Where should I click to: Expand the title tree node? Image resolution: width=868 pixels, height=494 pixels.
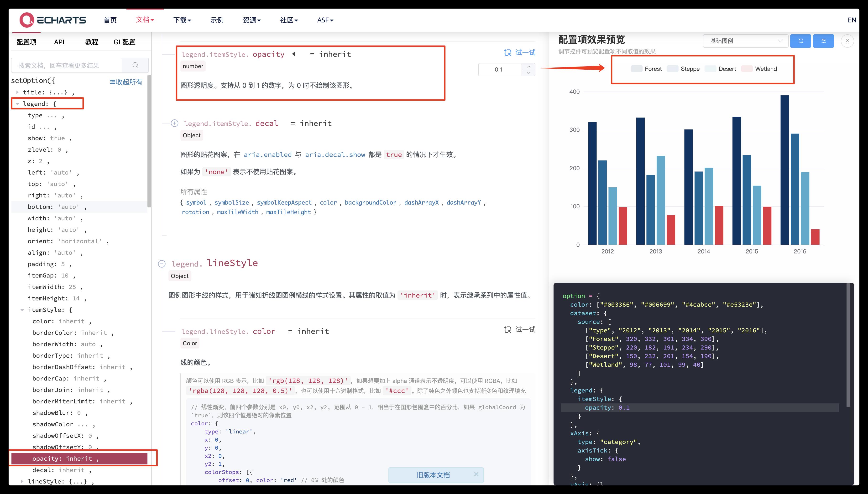tap(17, 92)
